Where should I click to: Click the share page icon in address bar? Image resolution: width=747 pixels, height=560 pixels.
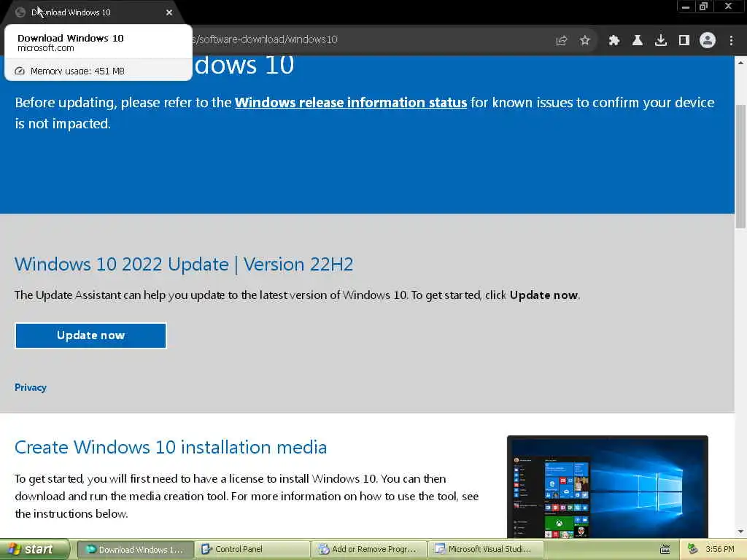click(x=562, y=41)
